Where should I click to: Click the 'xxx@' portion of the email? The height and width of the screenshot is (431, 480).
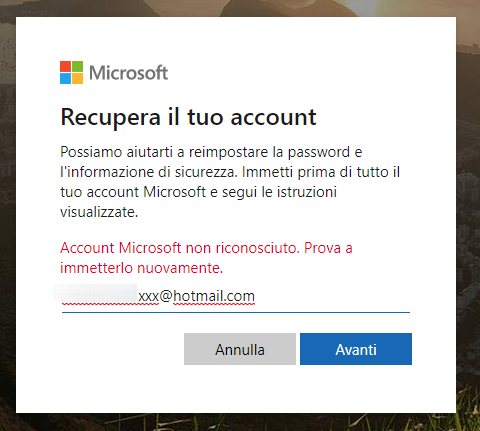155,296
